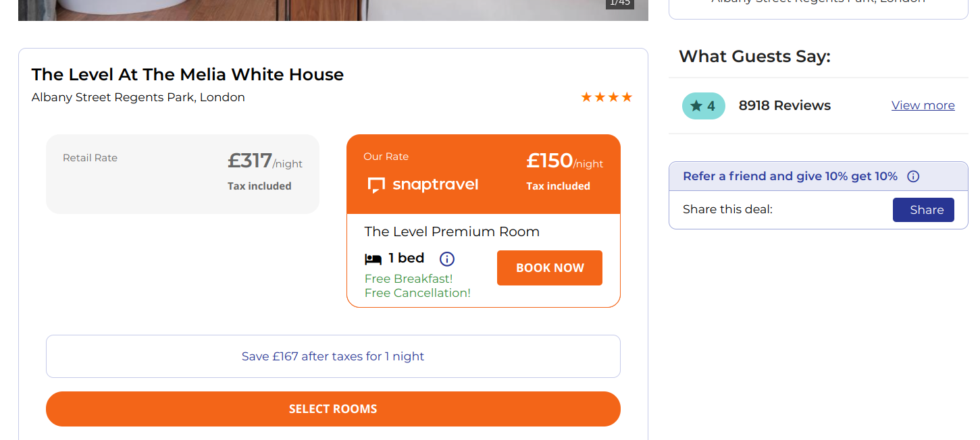Open the View more reviews link
Viewport: 980px width, 440px height.
coord(923,105)
